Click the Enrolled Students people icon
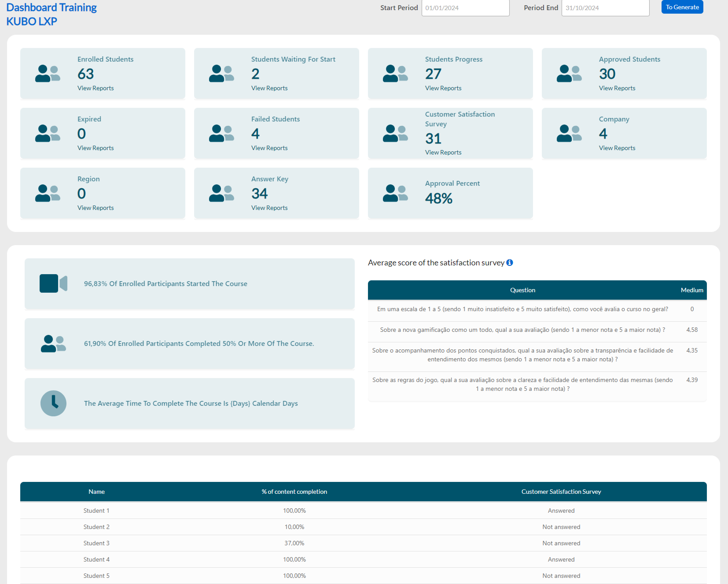 [48, 73]
